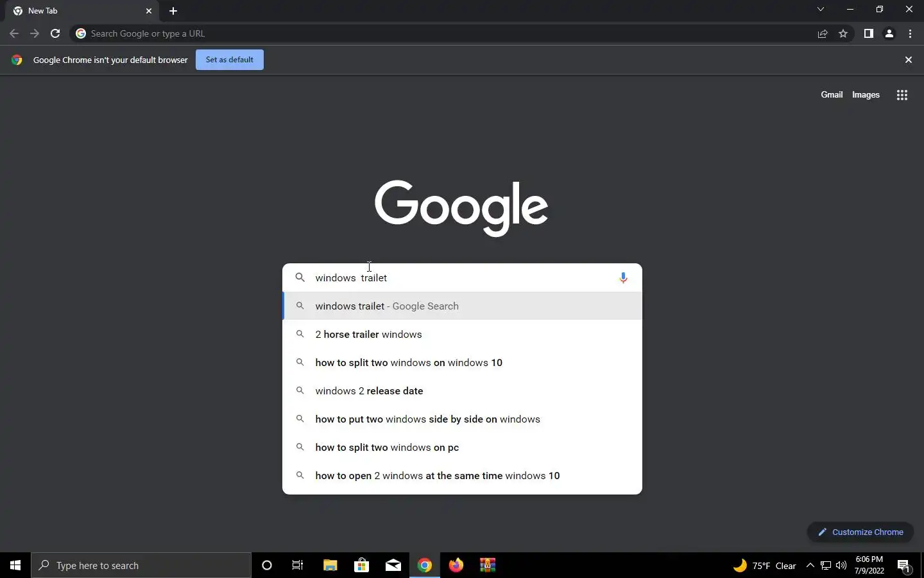
Task: Open WinRAR icon on the taskbar
Action: 488,565
